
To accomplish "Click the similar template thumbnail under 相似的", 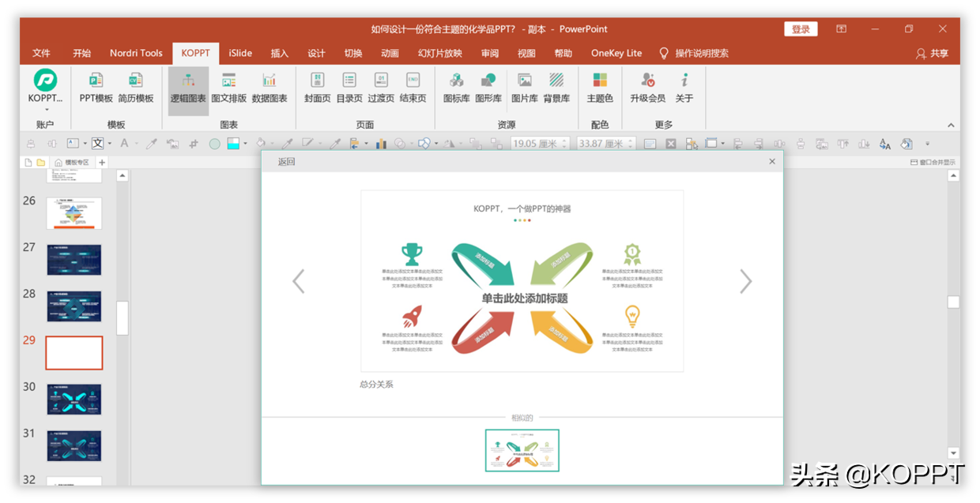I will coord(522,450).
